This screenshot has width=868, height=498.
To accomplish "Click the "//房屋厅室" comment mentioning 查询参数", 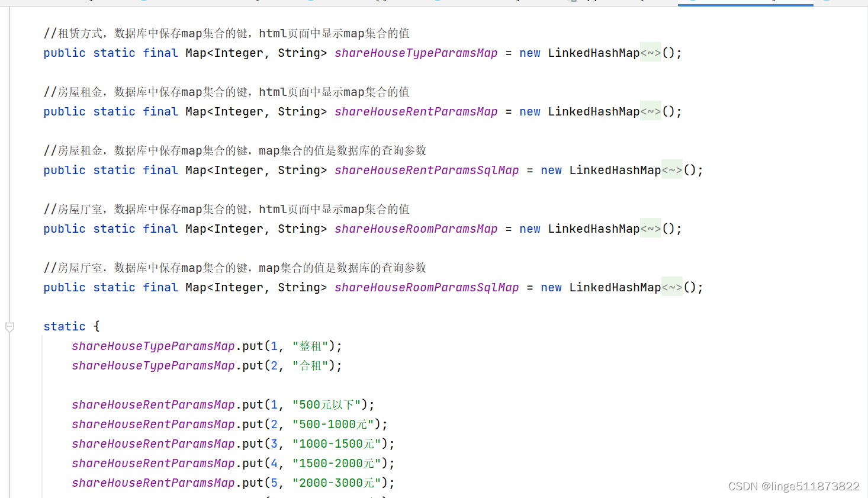I will pos(235,268).
